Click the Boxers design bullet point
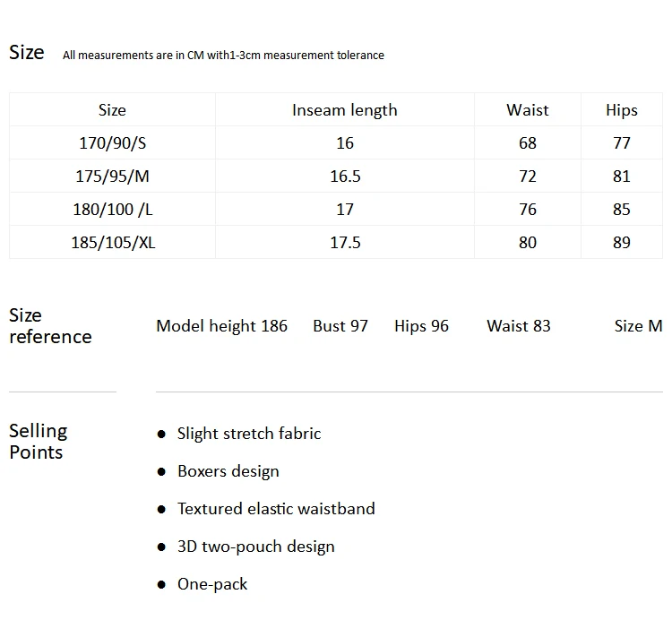672x620 pixels. pos(228,471)
